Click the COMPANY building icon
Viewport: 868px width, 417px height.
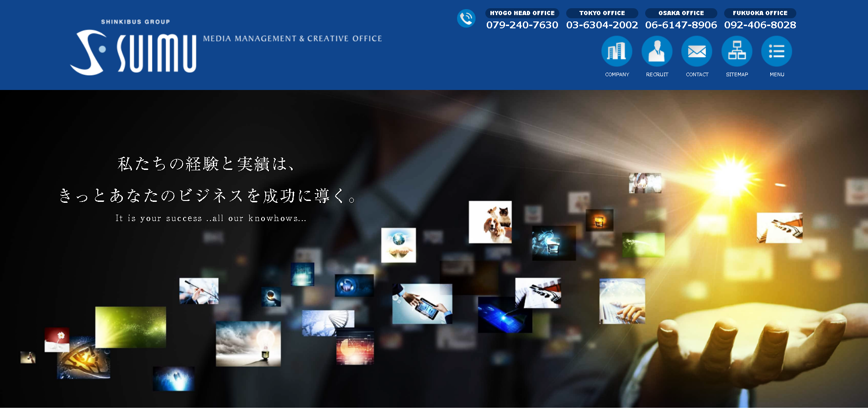[616, 51]
